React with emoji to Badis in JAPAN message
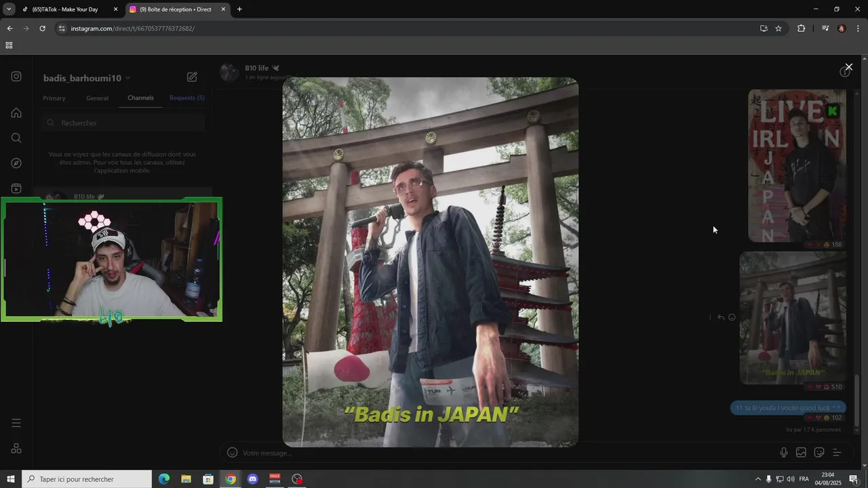868x488 pixels. [x=732, y=317]
